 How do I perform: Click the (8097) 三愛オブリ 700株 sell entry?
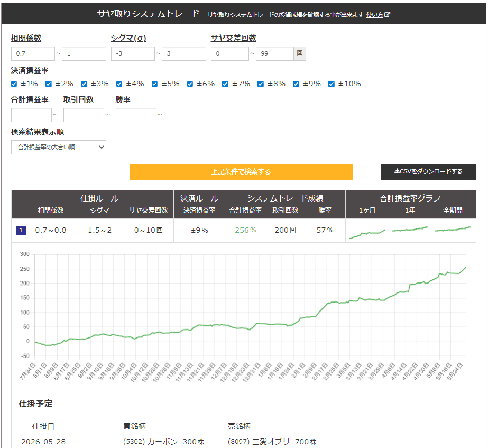click(x=272, y=442)
